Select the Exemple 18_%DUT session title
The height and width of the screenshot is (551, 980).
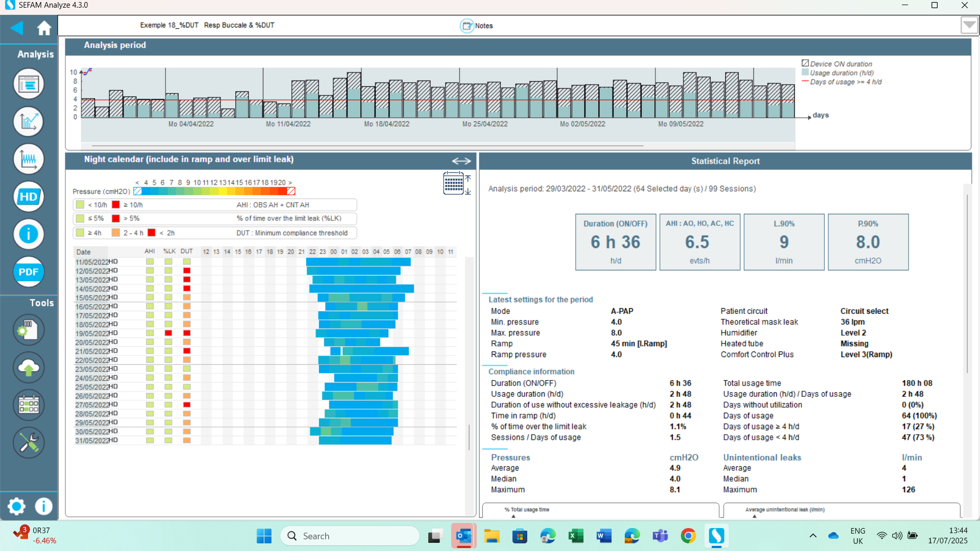(x=168, y=24)
